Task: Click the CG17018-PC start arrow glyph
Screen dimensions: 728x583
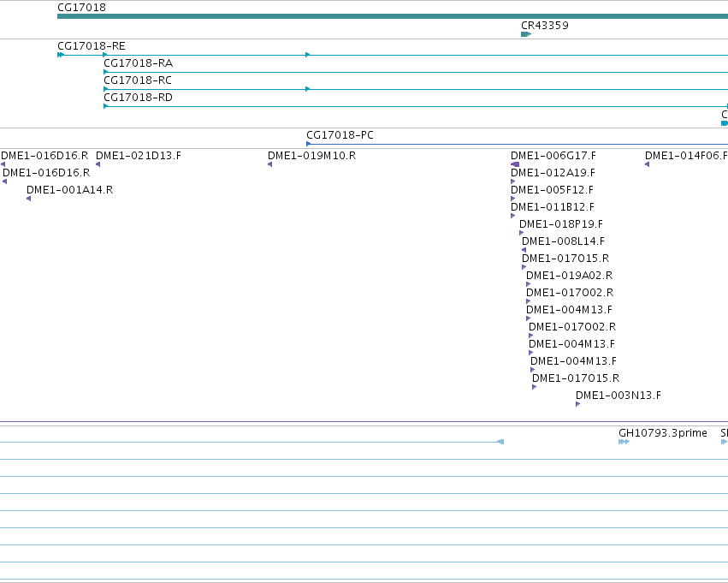Action: [308, 144]
